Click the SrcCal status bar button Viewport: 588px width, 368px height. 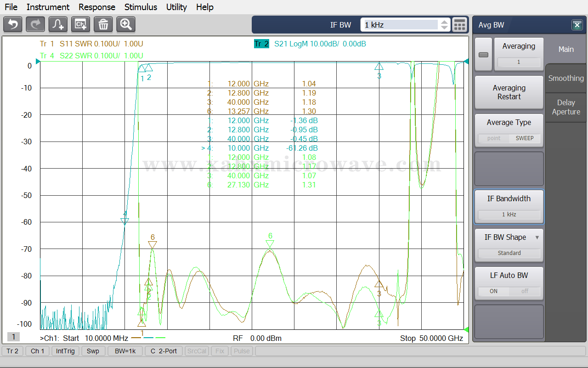coord(197,351)
